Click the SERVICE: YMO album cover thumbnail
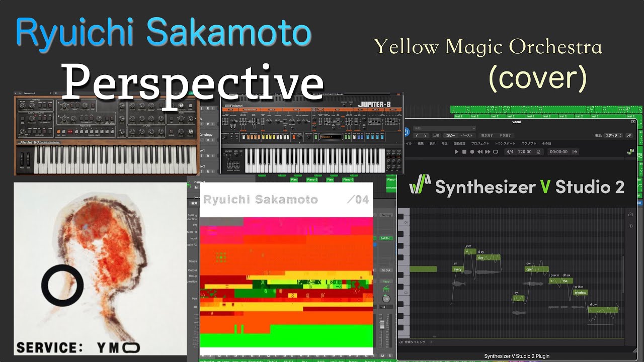This screenshot has width=644, height=362. click(100, 269)
